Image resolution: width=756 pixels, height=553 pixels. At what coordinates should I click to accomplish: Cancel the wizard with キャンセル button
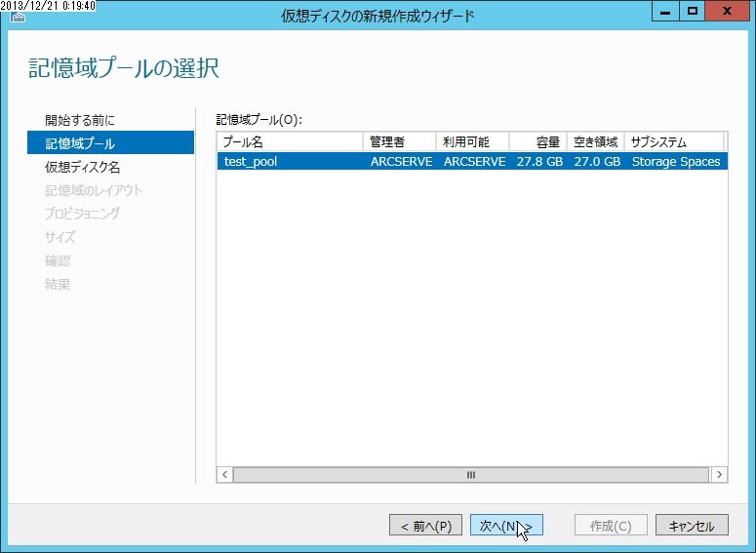click(692, 525)
